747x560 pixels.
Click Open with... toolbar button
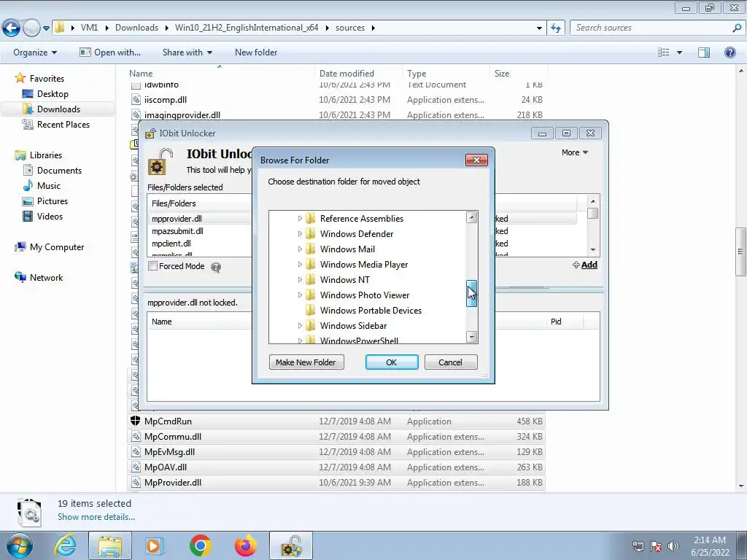point(110,52)
